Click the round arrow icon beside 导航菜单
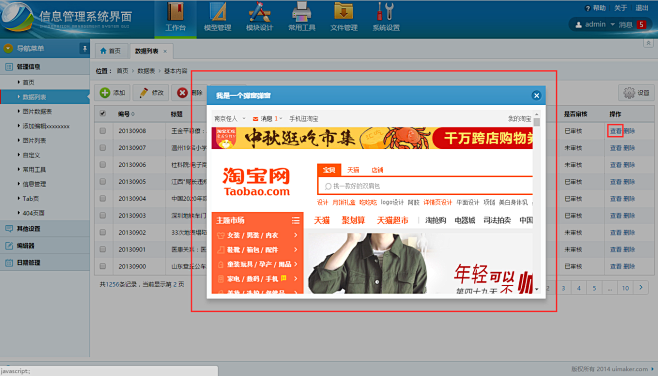 coord(8,48)
